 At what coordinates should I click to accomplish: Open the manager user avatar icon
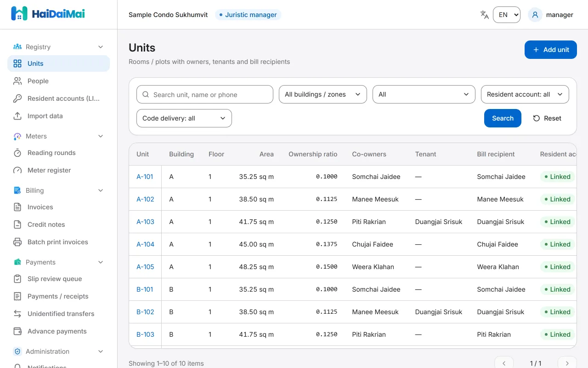(535, 15)
